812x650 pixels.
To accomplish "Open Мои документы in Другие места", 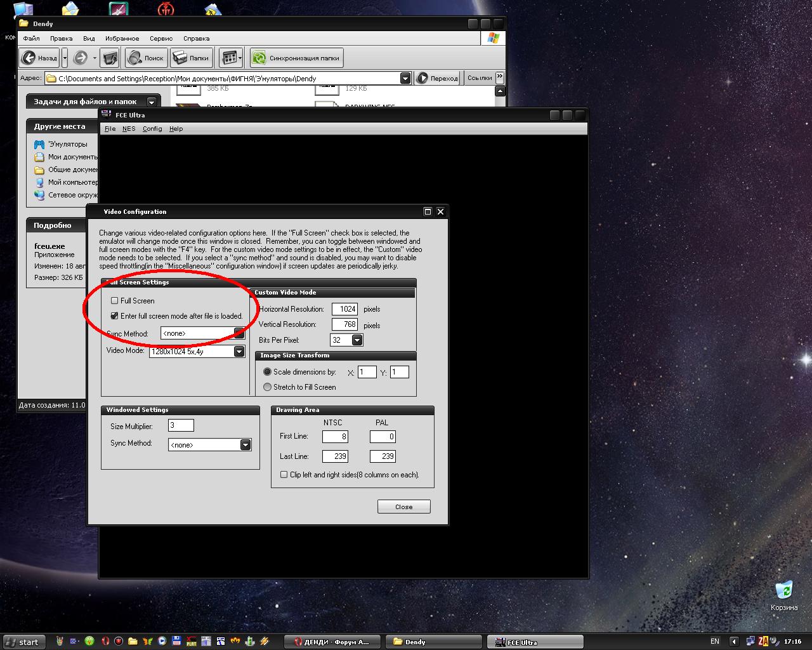I will pyautogui.click(x=66, y=157).
